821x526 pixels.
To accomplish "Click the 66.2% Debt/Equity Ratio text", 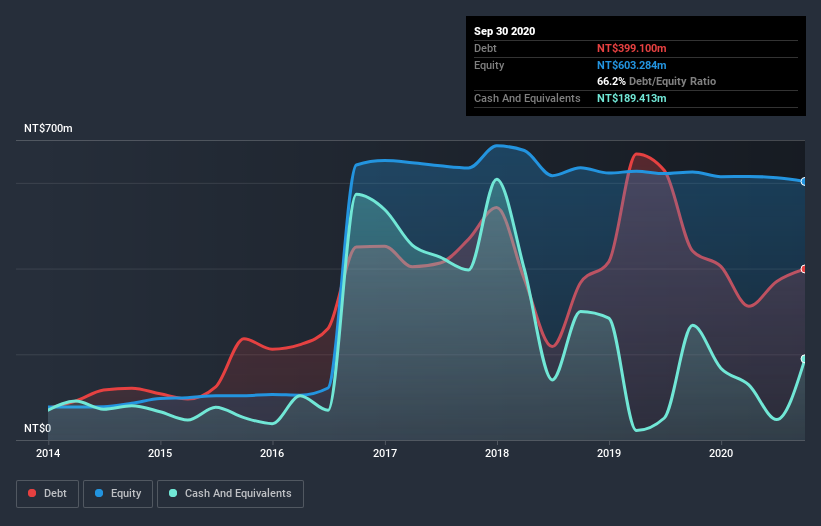I will tap(657, 82).
